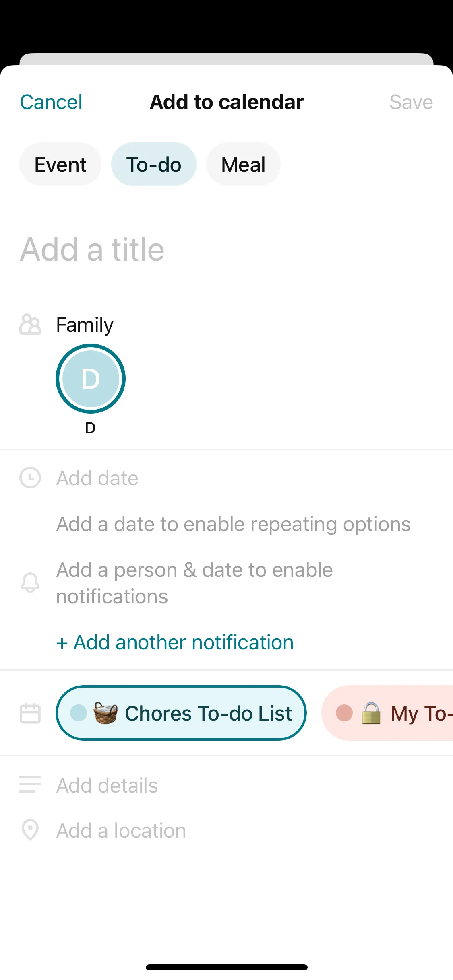Cancel adding to calendar
Viewport: 453px width, 980px height.
point(51,102)
